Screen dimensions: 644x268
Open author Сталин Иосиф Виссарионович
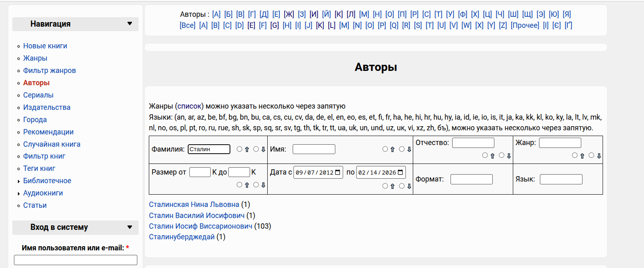coord(200,226)
